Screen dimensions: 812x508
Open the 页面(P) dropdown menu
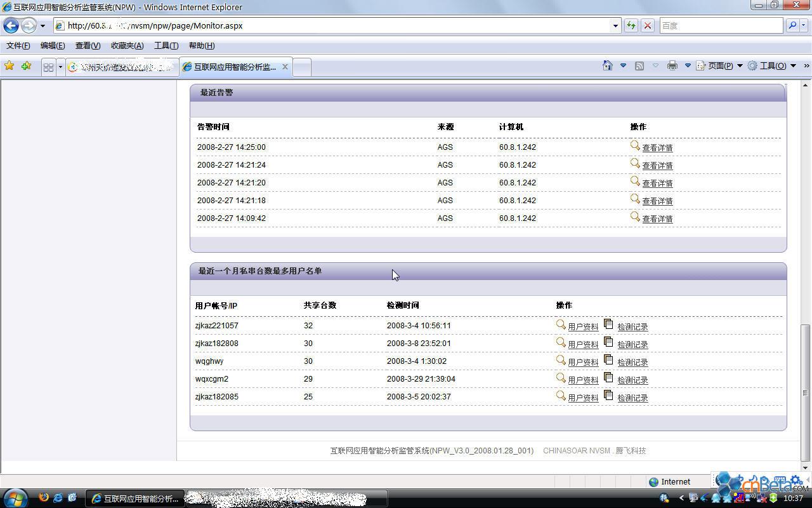pos(719,66)
